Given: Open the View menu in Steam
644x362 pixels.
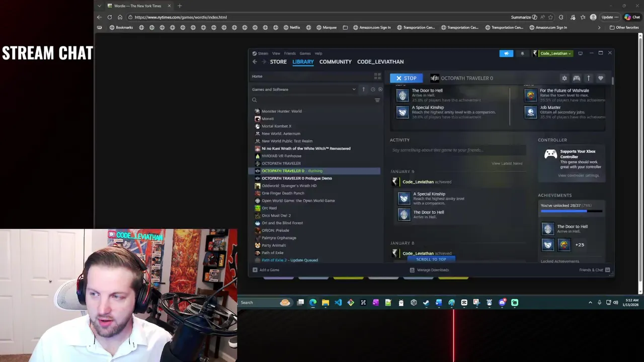Looking at the screenshot, I should [x=276, y=53].
